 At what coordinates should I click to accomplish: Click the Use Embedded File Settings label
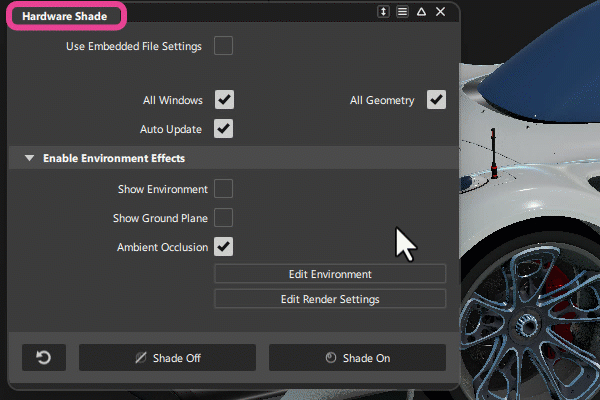(x=134, y=46)
